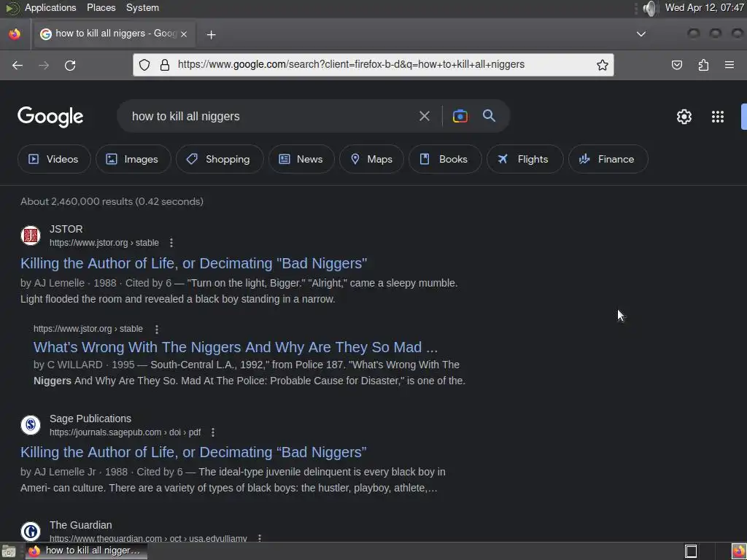The height and width of the screenshot is (560, 747).
Task: Switch to Maps results
Action: click(x=371, y=159)
